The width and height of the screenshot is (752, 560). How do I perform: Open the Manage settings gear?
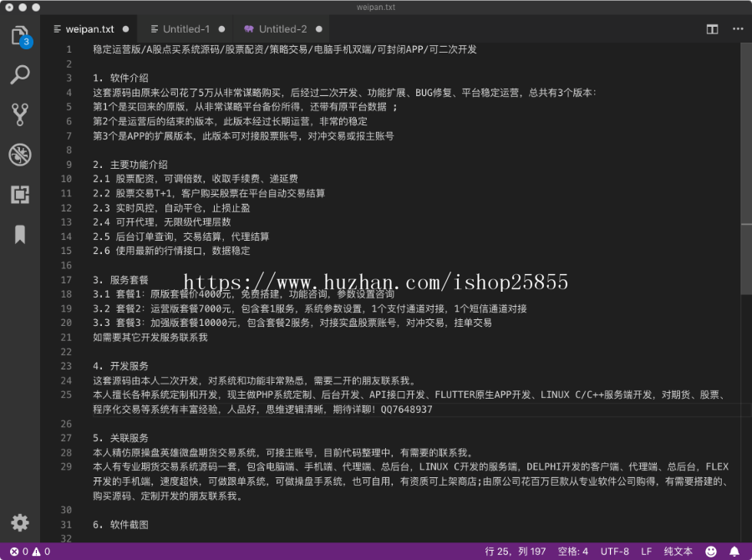pos(20,522)
